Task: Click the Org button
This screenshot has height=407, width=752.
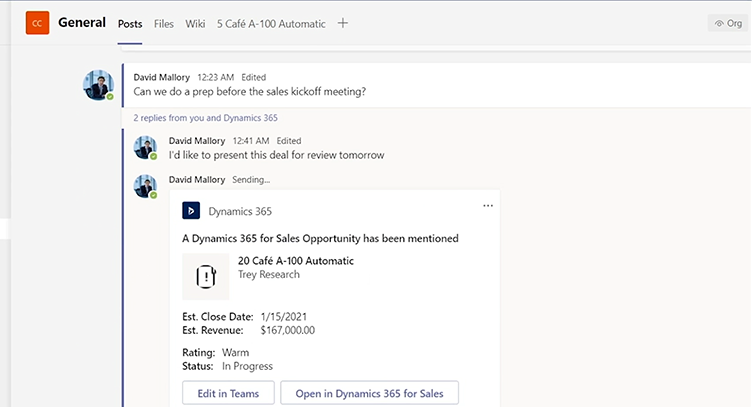Action: [x=728, y=23]
